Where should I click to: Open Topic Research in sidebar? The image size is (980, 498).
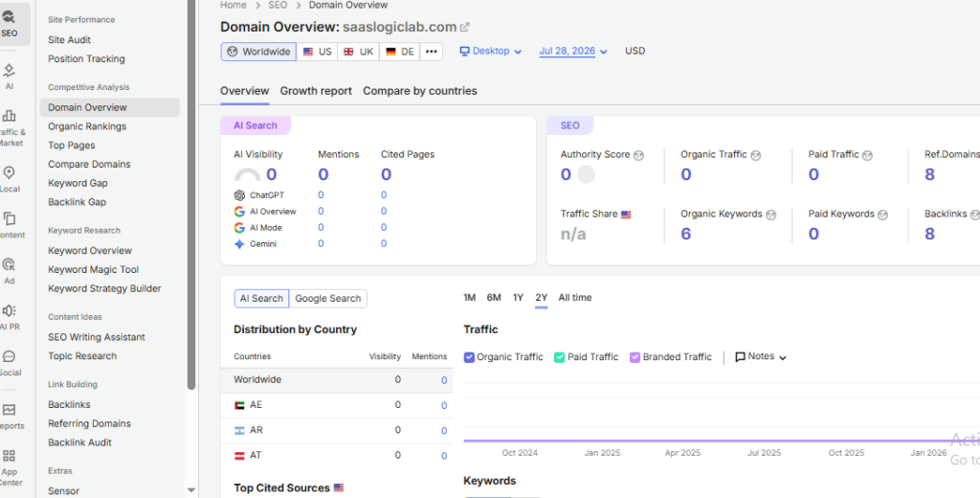pyautogui.click(x=82, y=356)
